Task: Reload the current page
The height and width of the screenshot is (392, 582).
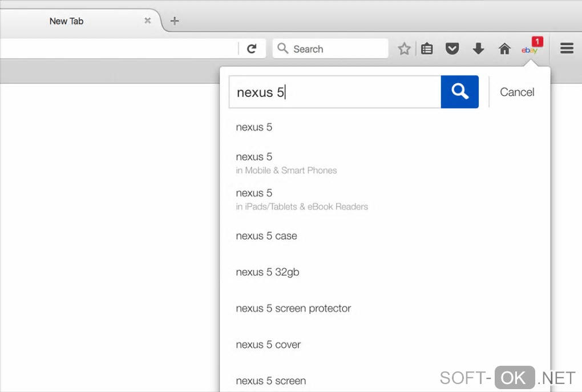Action: 252,49
